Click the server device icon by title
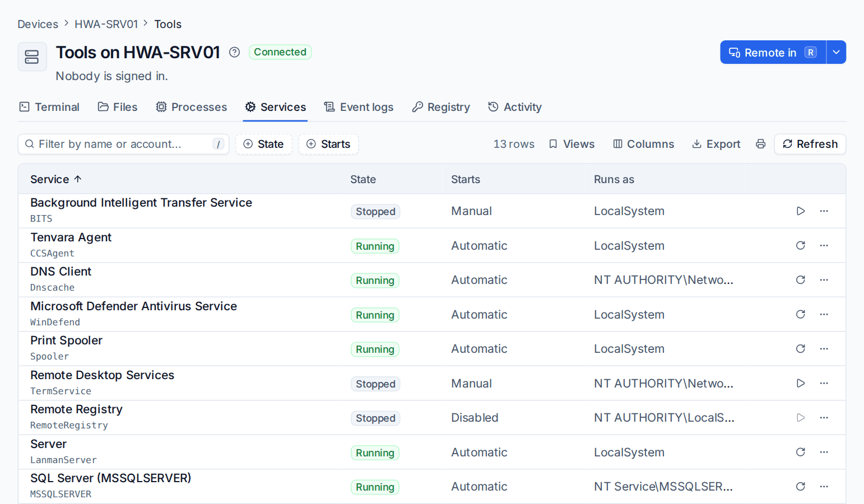Image resolution: width=864 pixels, height=504 pixels. pyautogui.click(x=32, y=57)
